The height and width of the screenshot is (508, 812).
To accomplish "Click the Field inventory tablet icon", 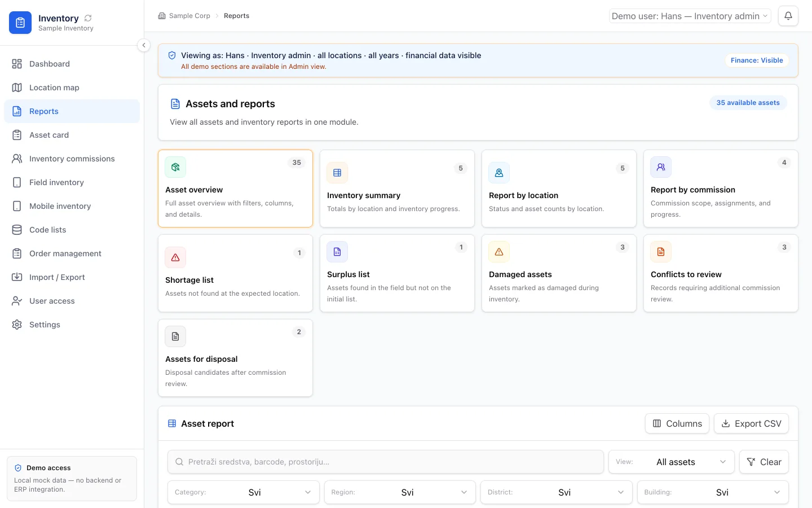I will point(17,182).
